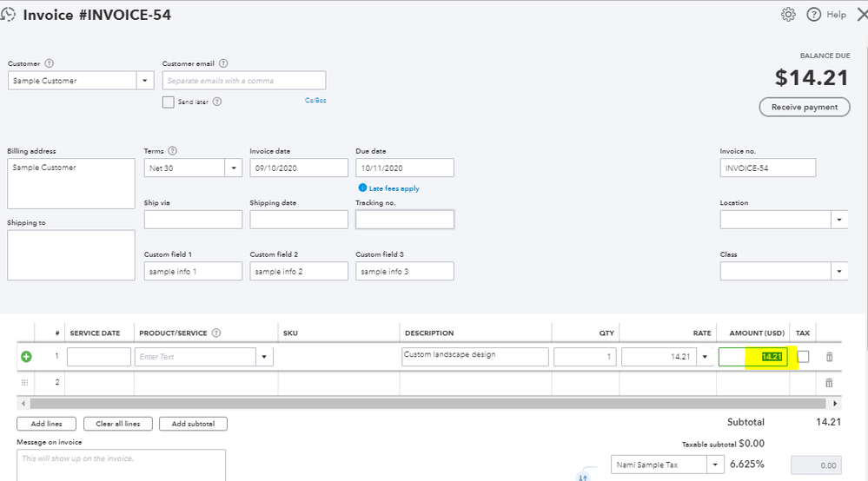868x481 pixels.
Task: Open the recent transactions clock icon
Action: (x=8, y=15)
